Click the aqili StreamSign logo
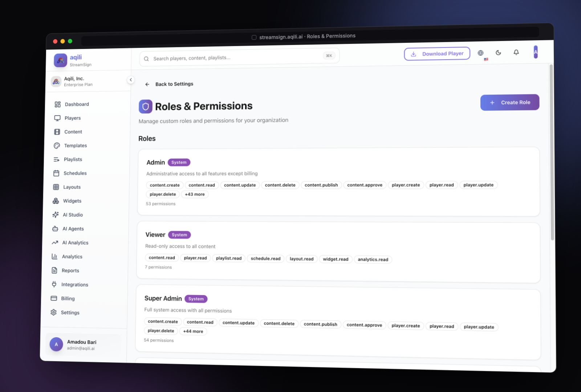The height and width of the screenshot is (392, 581). 60,61
